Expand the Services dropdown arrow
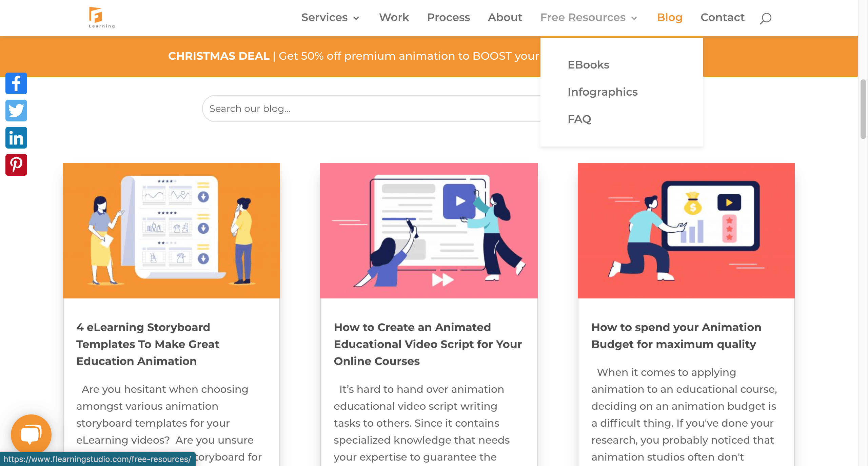 (x=356, y=18)
